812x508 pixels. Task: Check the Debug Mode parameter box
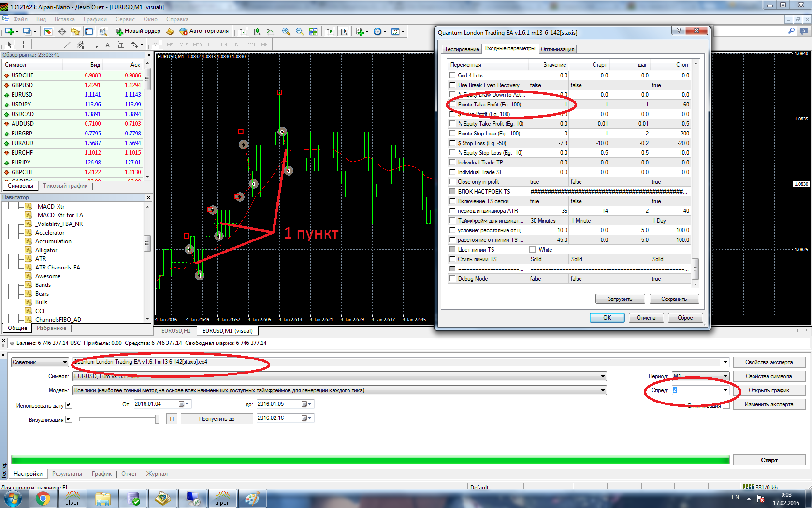coord(453,278)
